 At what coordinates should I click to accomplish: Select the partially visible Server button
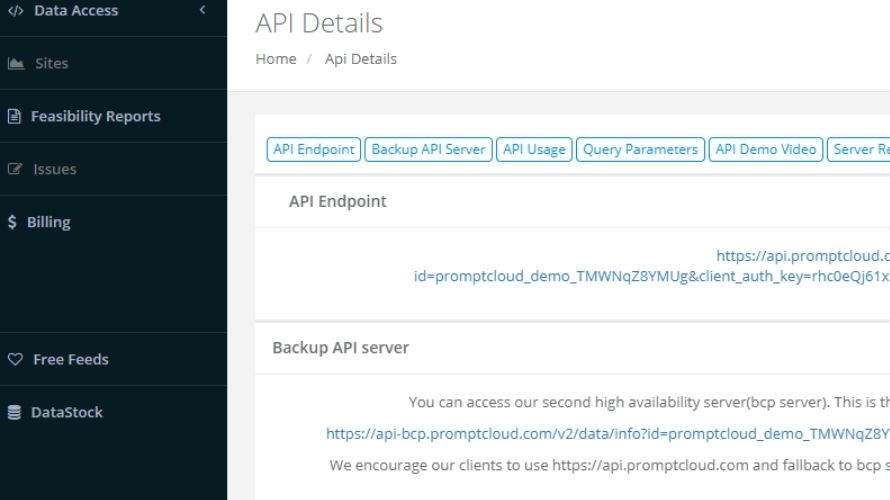[x=859, y=149]
